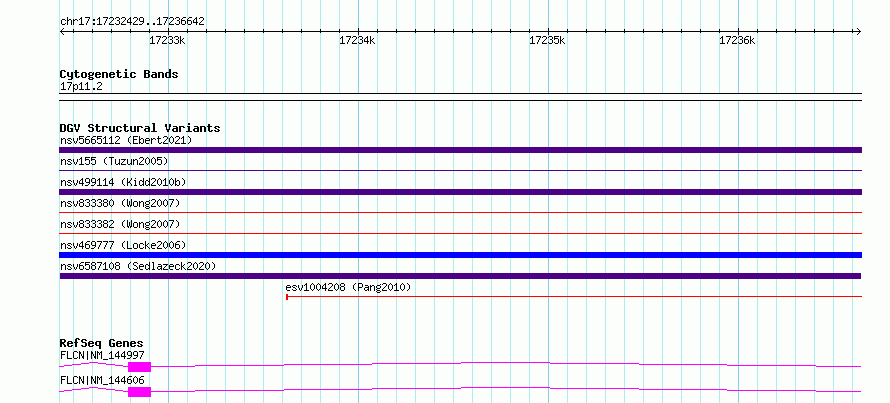This screenshot has height=403, width=890.
Task: Open the nsv155 (Tuzun2005) variant label
Action: click(x=114, y=161)
